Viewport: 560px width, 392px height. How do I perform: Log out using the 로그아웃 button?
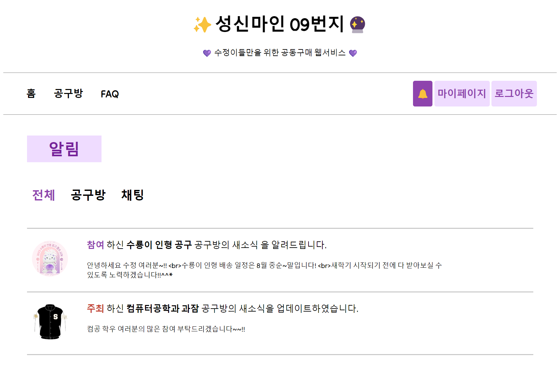pyautogui.click(x=514, y=94)
